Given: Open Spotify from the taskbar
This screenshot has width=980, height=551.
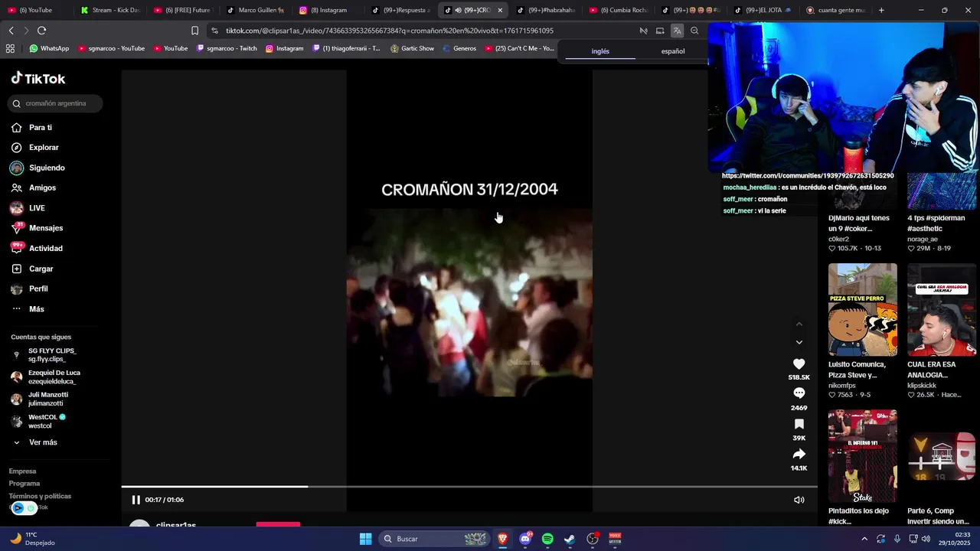Looking at the screenshot, I should 547,539.
